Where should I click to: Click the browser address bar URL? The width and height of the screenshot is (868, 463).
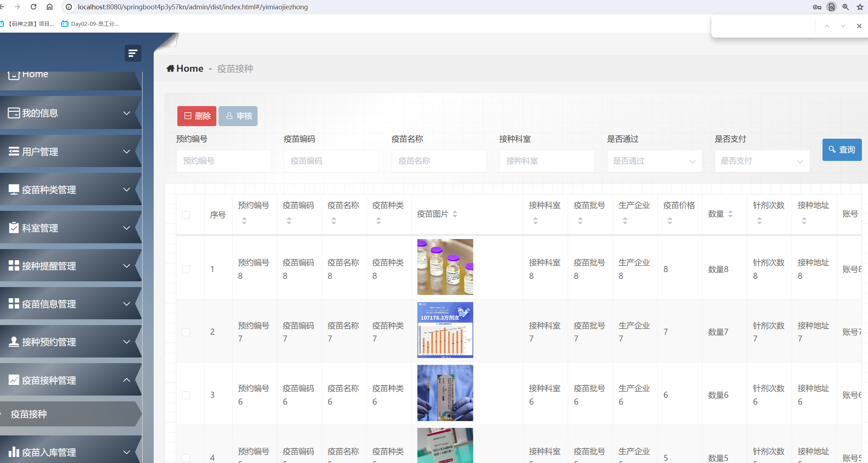point(193,7)
